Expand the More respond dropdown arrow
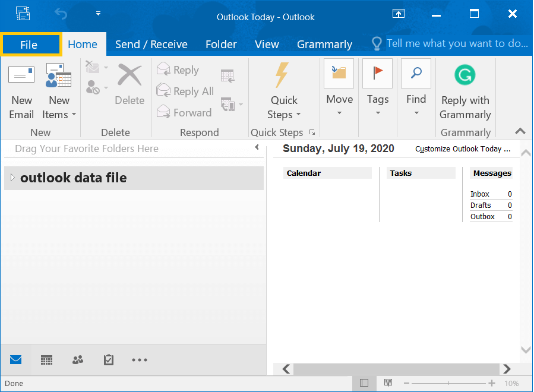Image resolution: width=534 pixels, height=392 pixels. pyautogui.click(x=241, y=105)
